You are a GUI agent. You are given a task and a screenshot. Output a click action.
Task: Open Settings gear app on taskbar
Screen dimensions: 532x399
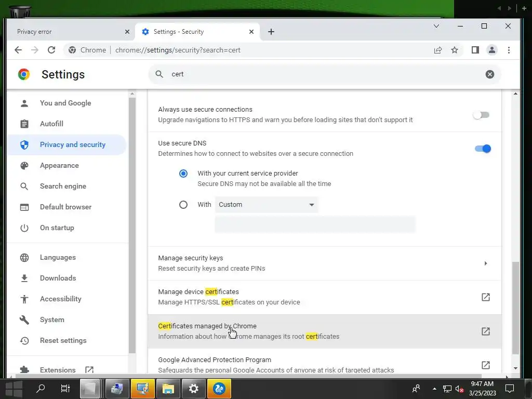pyautogui.click(x=193, y=389)
